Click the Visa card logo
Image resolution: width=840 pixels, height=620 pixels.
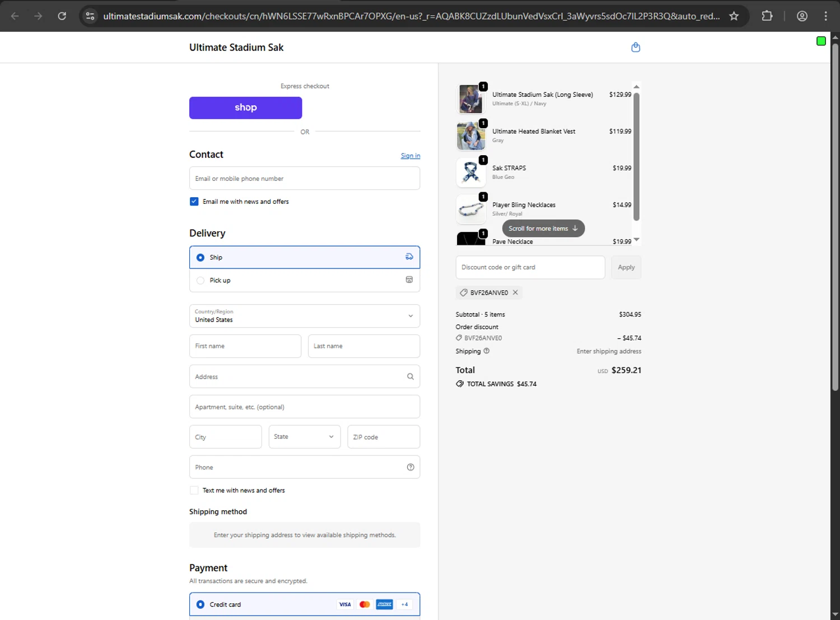click(345, 604)
